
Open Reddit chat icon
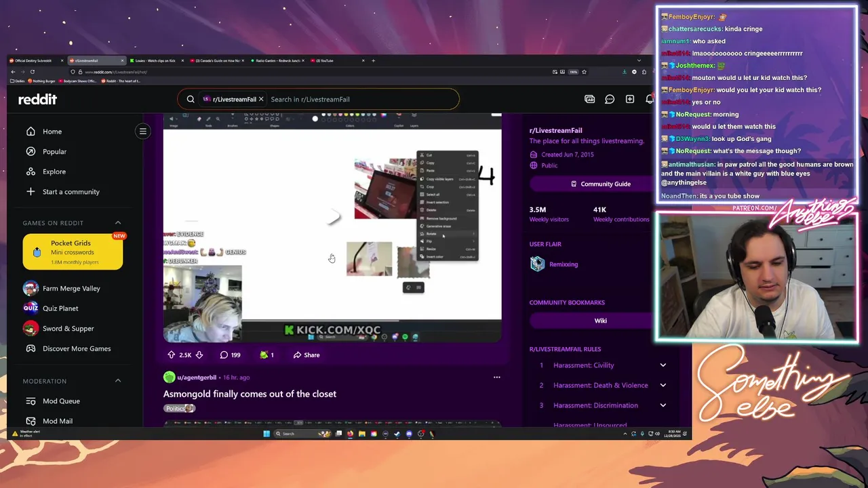tap(610, 99)
